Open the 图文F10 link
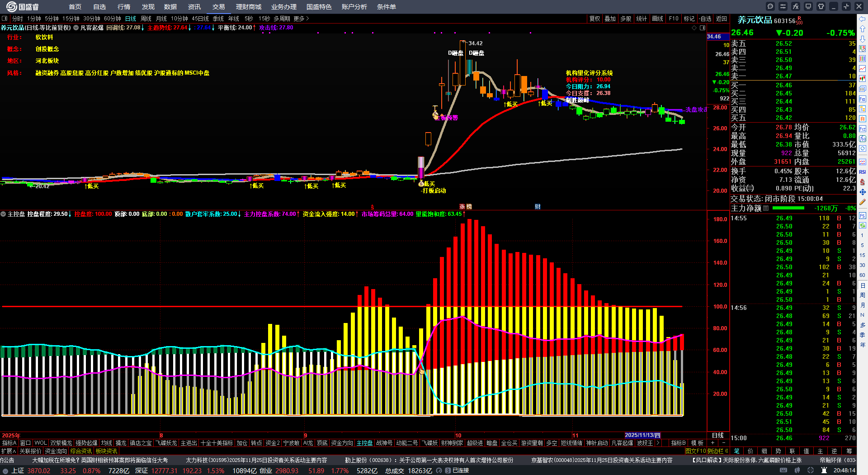The image size is (868, 475). click(x=695, y=451)
